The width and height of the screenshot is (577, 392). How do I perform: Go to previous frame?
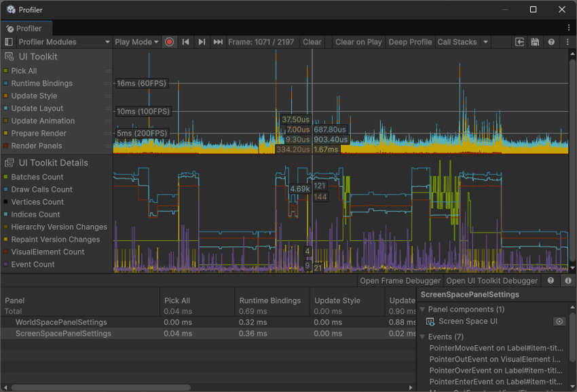point(185,42)
